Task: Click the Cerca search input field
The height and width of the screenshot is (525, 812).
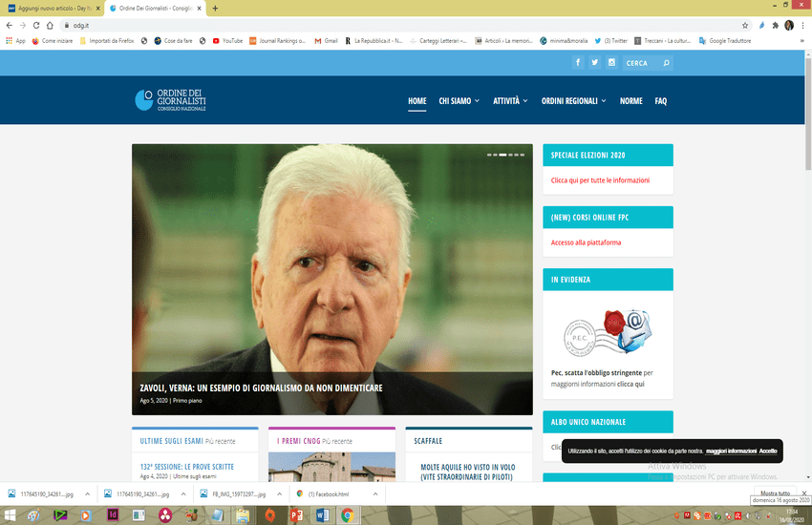Action: (x=640, y=63)
